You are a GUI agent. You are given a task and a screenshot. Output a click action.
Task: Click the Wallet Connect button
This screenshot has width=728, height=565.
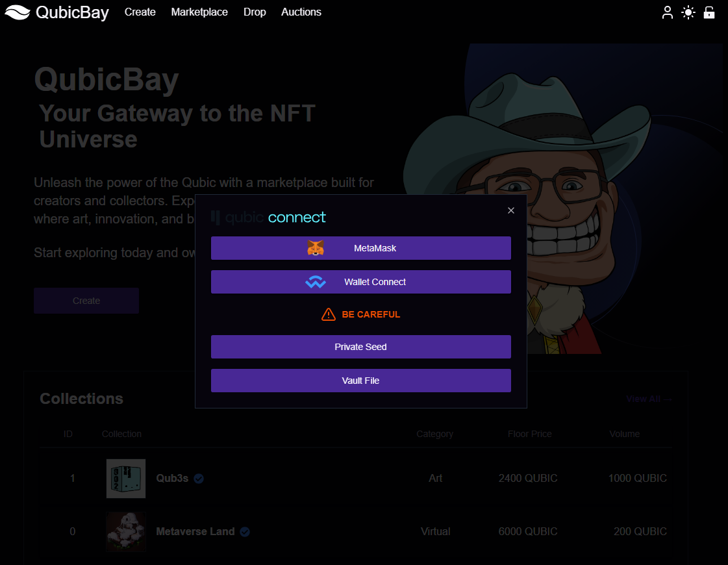click(360, 281)
